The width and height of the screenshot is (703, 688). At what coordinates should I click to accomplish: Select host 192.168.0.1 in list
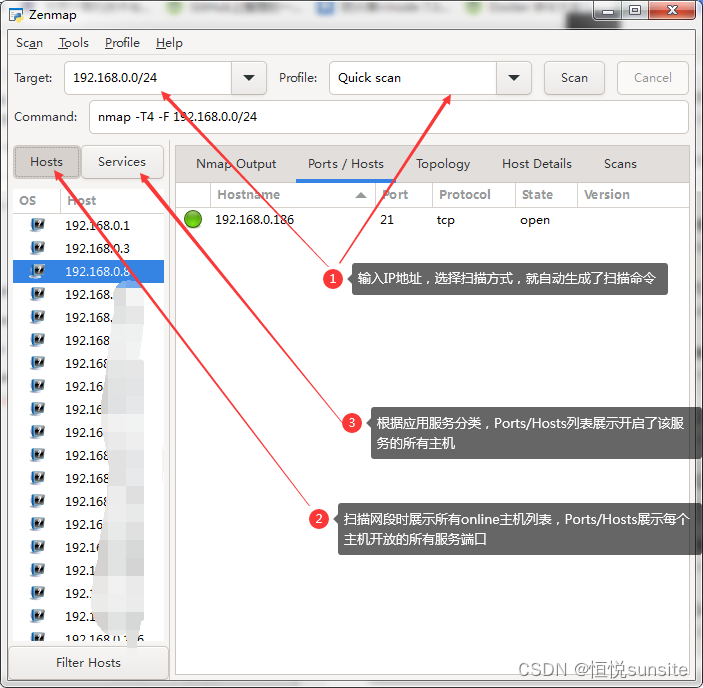(x=88, y=225)
